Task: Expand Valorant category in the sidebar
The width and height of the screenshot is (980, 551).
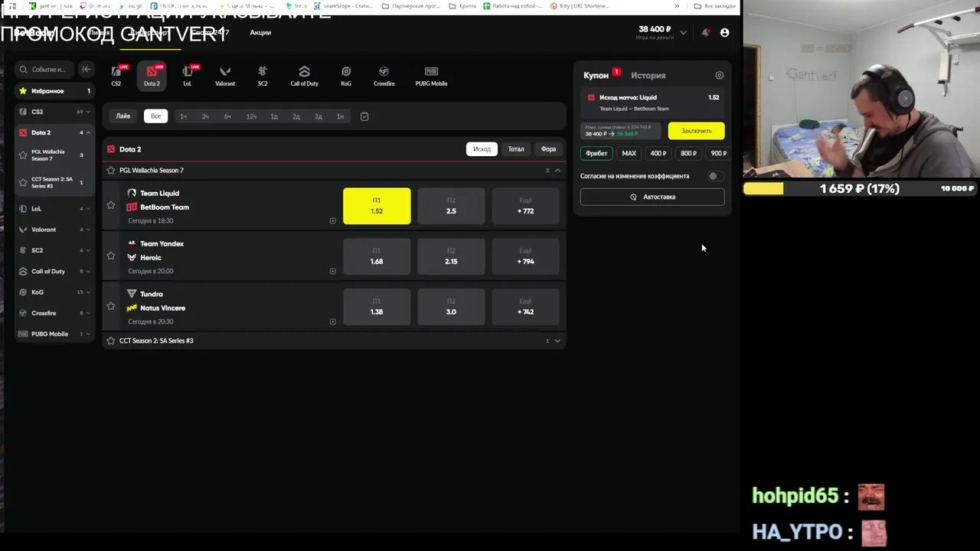Action: pyautogui.click(x=88, y=230)
